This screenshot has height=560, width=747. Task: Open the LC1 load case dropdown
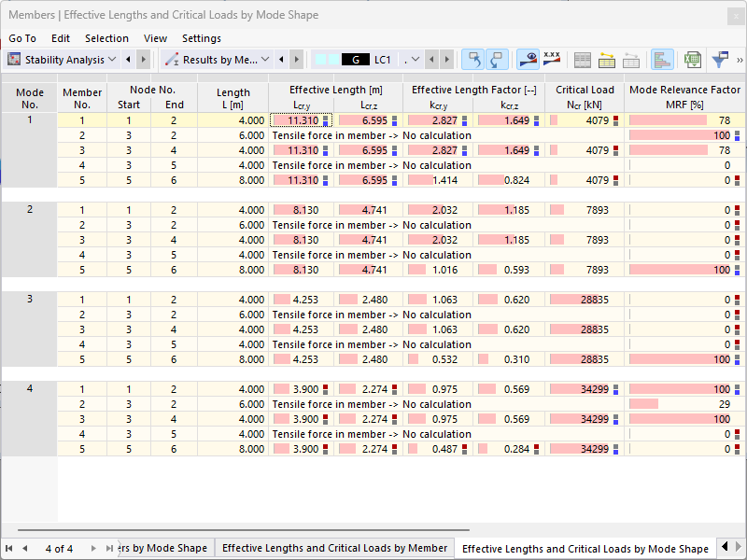(415, 60)
